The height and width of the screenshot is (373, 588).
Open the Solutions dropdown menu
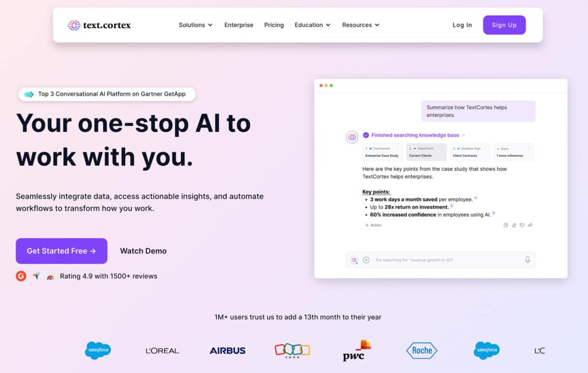195,25
